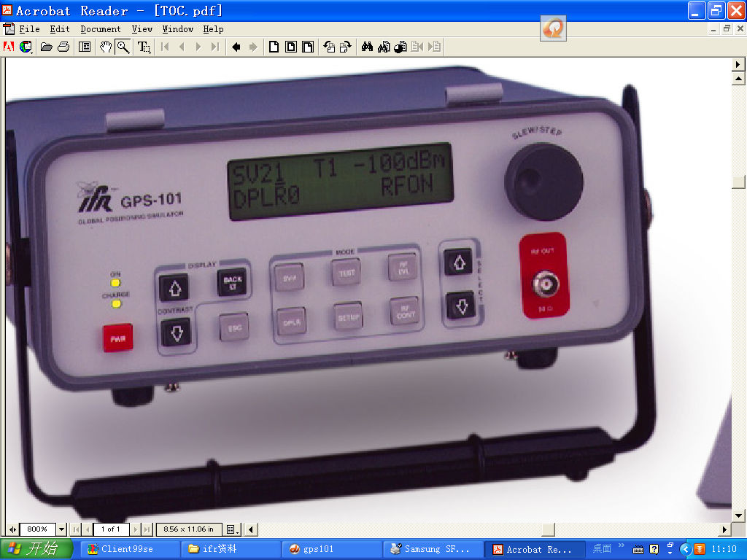The width and height of the screenshot is (747, 560).
Task: Expand hidden tray icons arrow
Action: [x=685, y=550]
